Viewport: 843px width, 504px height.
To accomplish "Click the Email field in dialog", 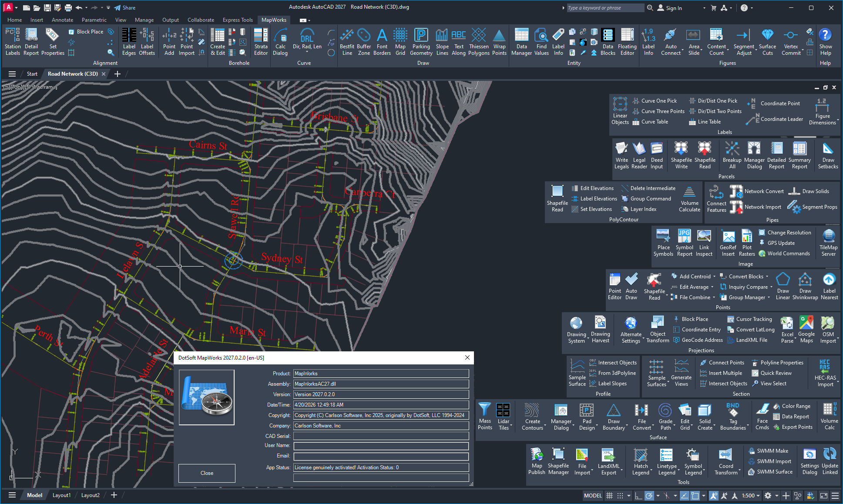I will tap(381, 456).
